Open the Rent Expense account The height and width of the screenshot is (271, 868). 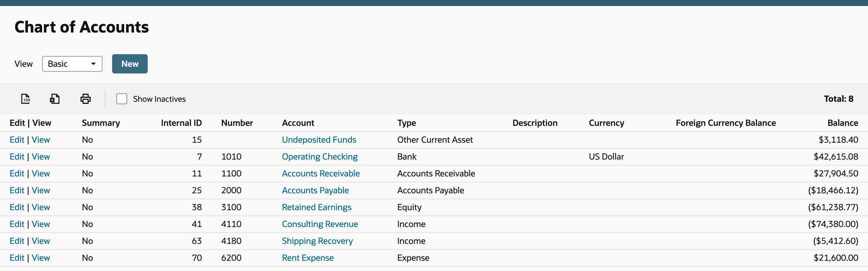(308, 257)
